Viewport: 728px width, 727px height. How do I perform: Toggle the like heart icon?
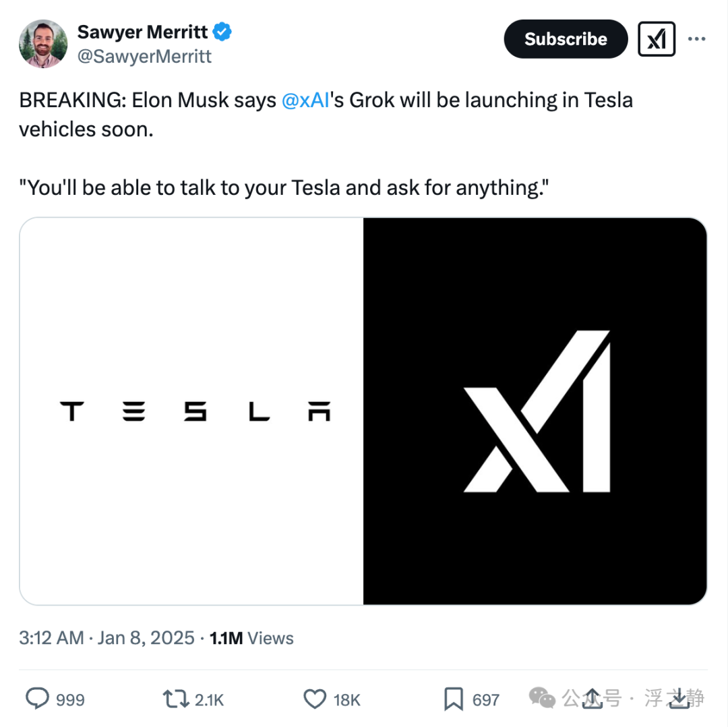[315, 699]
